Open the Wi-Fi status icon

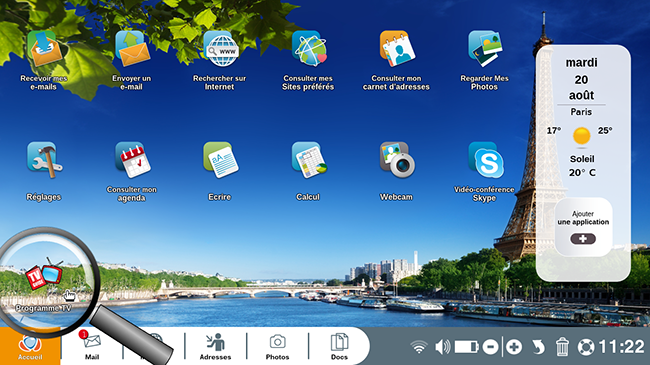(x=419, y=347)
